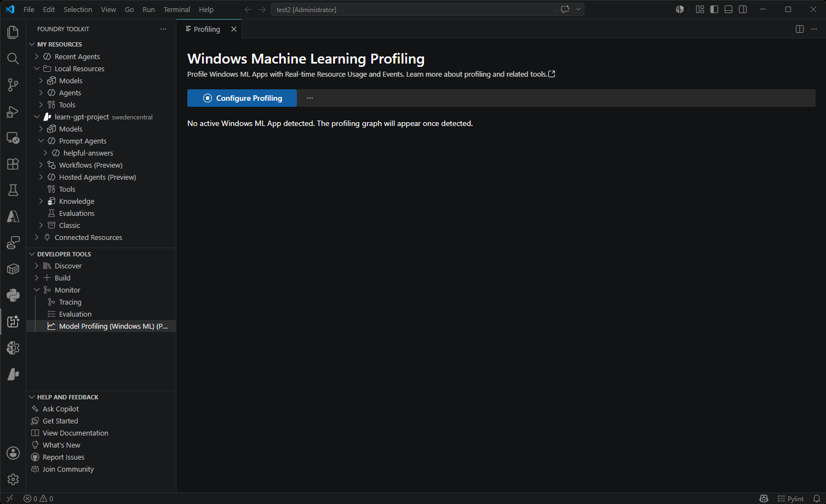The width and height of the screenshot is (826, 504).
Task: Expand the Classic node
Action: coord(41,225)
